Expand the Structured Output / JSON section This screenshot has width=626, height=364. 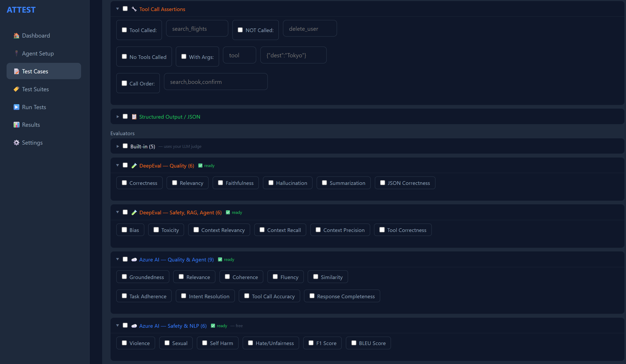(118, 117)
